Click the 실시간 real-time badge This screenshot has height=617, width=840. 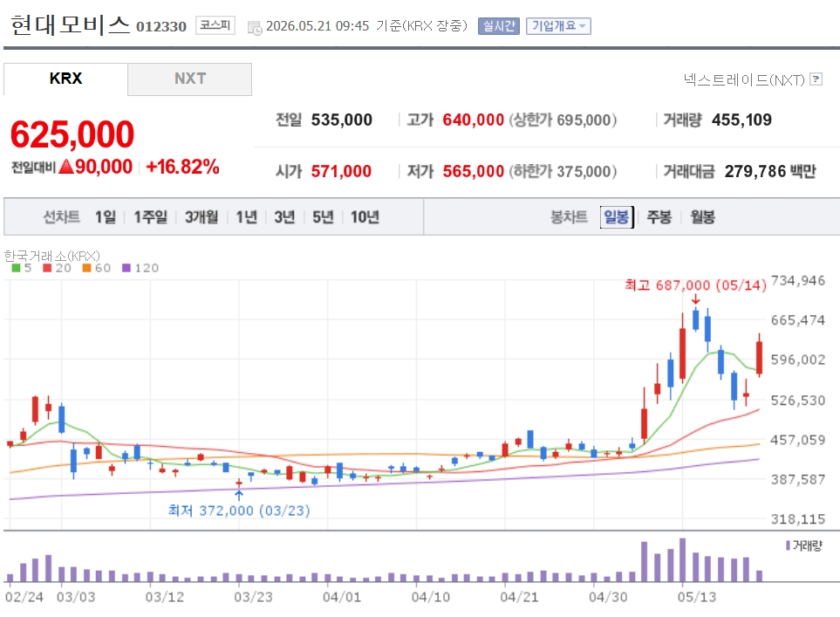(499, 25)
